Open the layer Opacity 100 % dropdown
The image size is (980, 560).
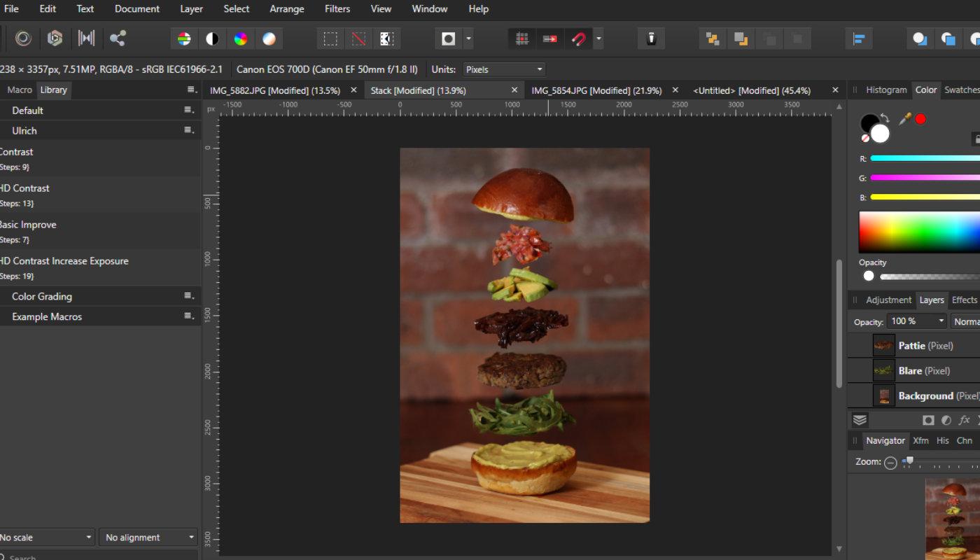pos(917,321)
